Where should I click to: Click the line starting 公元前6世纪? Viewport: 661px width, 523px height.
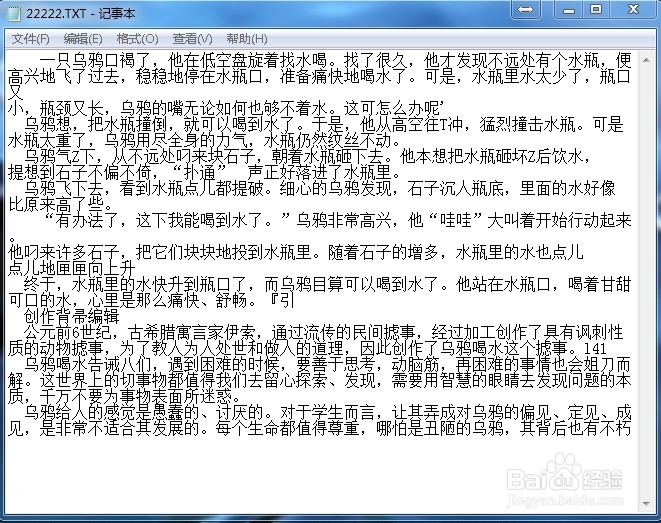coord(324,333)
